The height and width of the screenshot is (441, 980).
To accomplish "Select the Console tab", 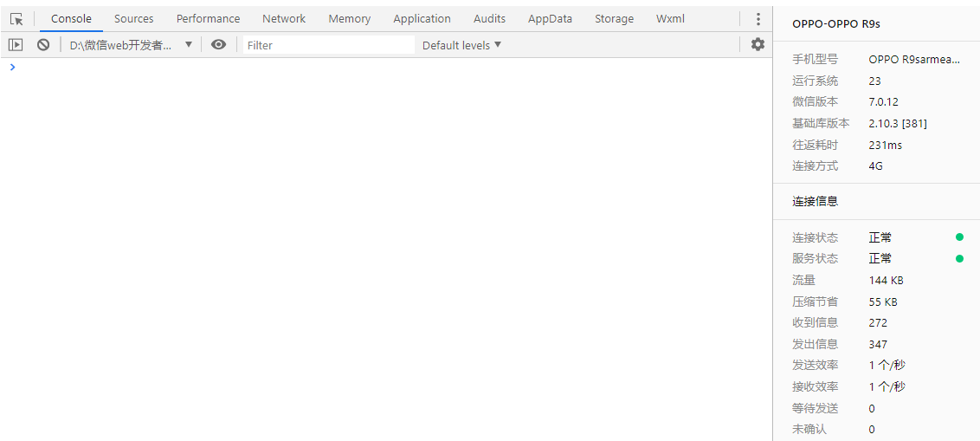I will tap(71, 19).
